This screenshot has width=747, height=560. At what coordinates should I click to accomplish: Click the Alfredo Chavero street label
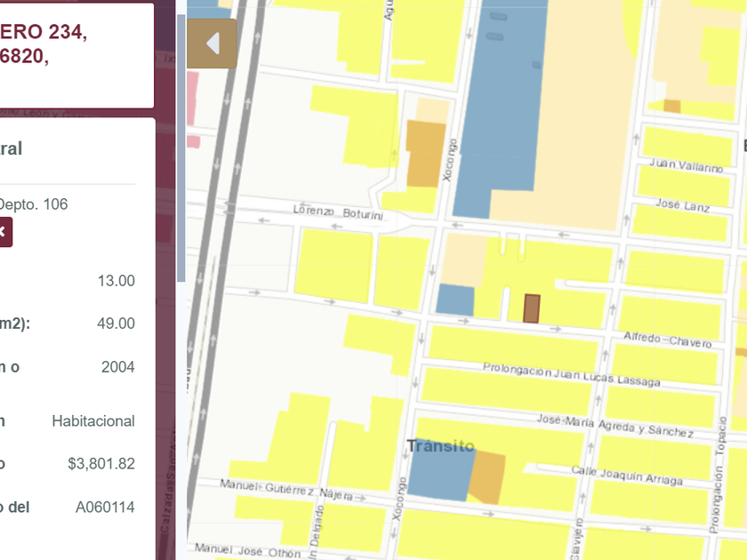click(668, 340)
